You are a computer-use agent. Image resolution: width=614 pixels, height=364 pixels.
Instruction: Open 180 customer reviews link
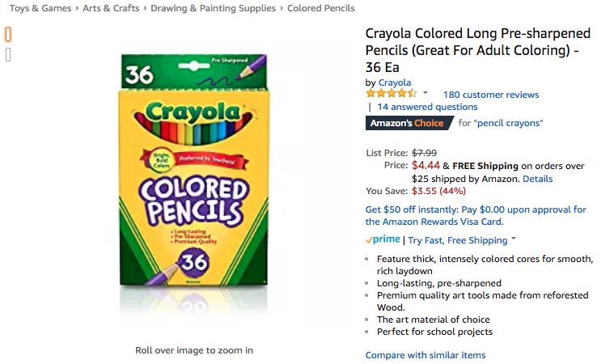point(490,95)
